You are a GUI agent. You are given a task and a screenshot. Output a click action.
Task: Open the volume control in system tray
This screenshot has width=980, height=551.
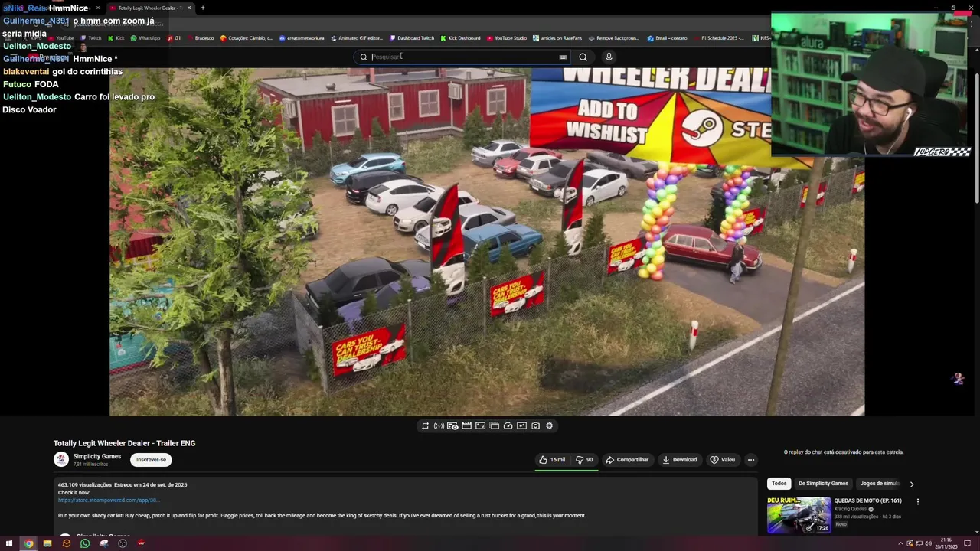928,543
